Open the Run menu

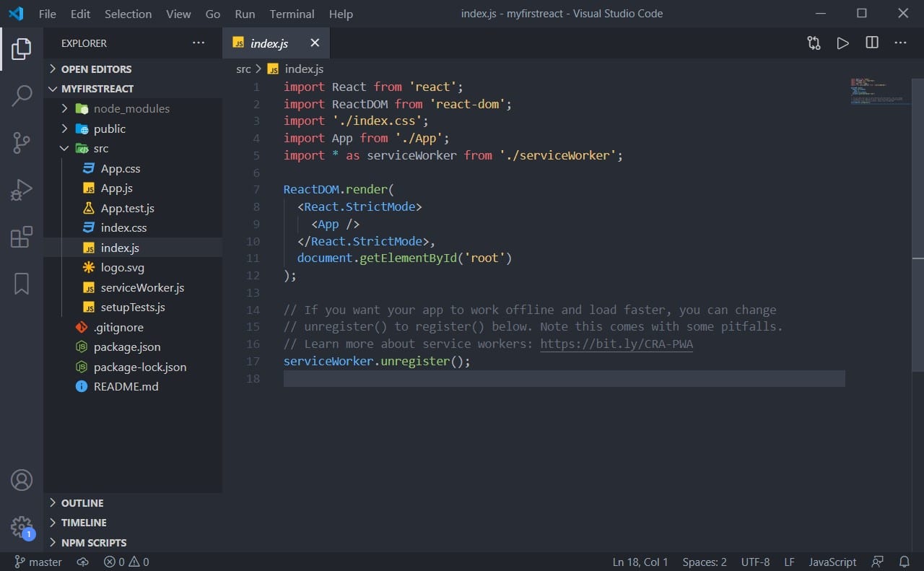click(245, 14)
